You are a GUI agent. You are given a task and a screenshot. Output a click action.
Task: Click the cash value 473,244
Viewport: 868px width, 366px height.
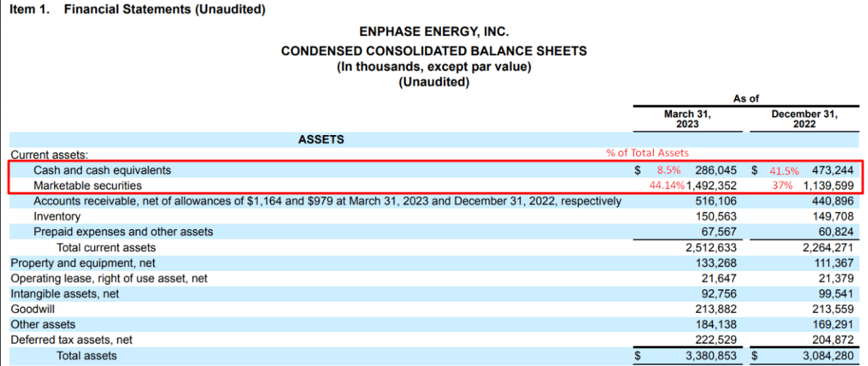[x=832, y=170]
